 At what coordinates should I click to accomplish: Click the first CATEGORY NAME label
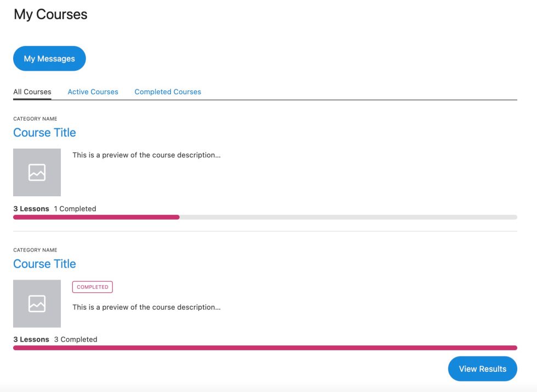tap(35, 119)
